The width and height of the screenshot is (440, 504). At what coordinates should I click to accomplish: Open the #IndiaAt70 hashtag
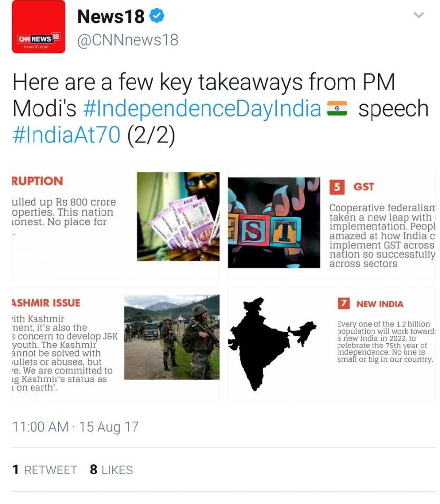click(67, 135)
